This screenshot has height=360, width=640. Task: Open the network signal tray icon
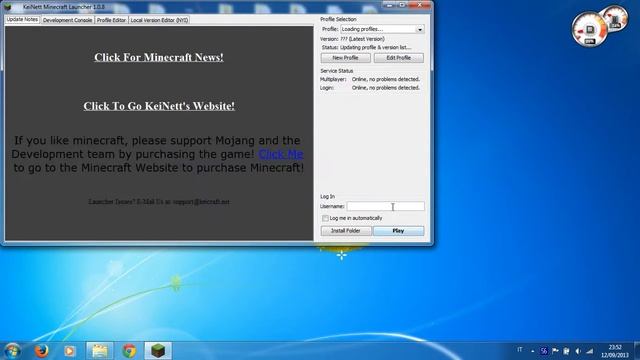(x=590, y=351)
